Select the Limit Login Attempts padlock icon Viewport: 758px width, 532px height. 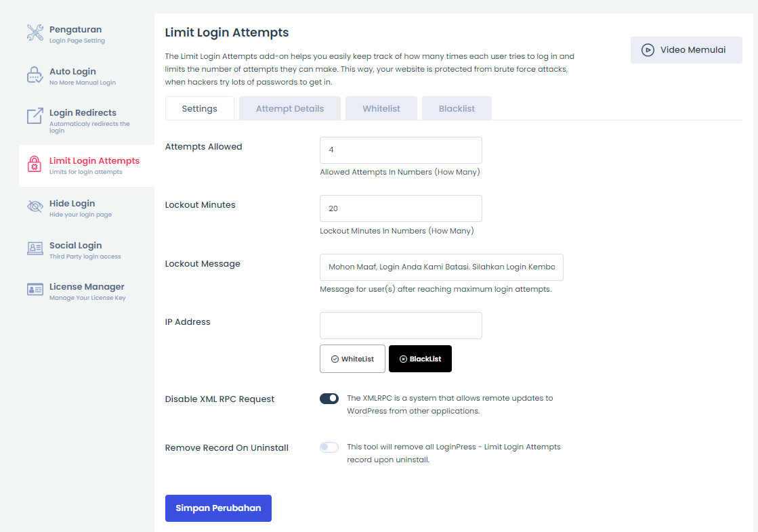[x=35, y=164]
